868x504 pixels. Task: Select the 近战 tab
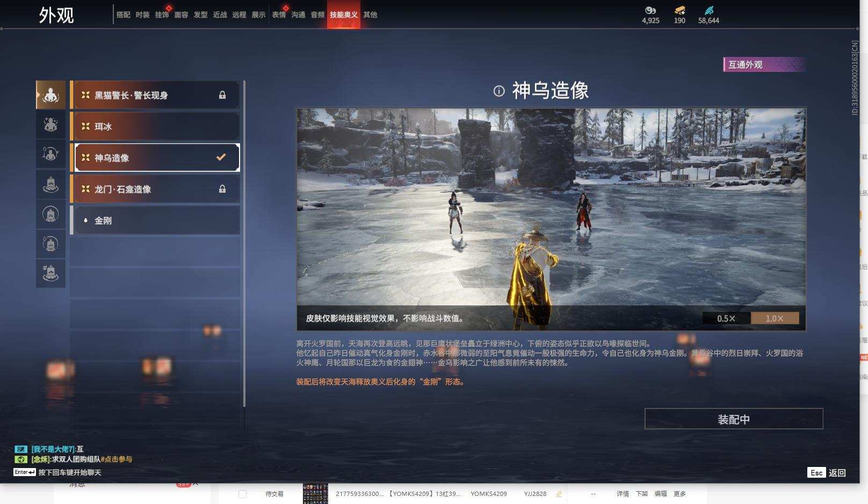[220, 14]
